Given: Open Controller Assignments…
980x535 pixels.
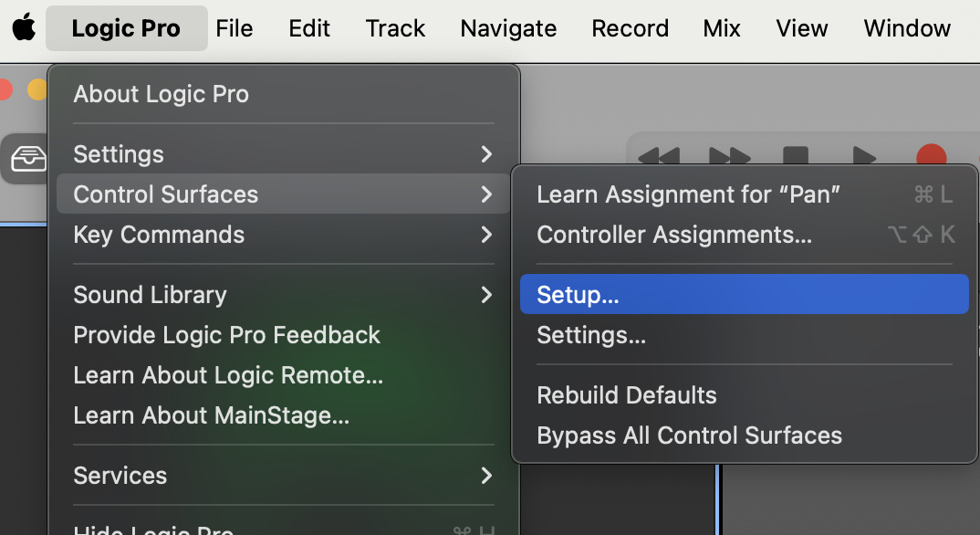Looking at the screenshot, I should (x=745, y=235).
